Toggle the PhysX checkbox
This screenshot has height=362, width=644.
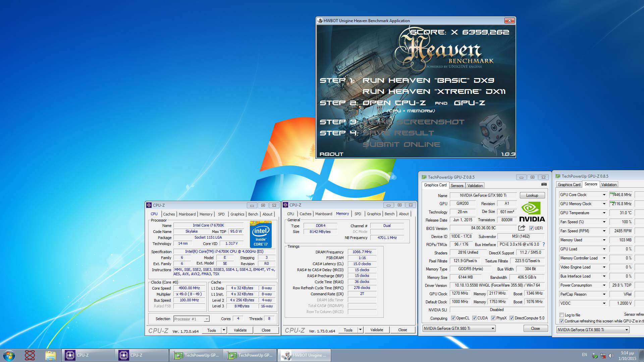493,318
